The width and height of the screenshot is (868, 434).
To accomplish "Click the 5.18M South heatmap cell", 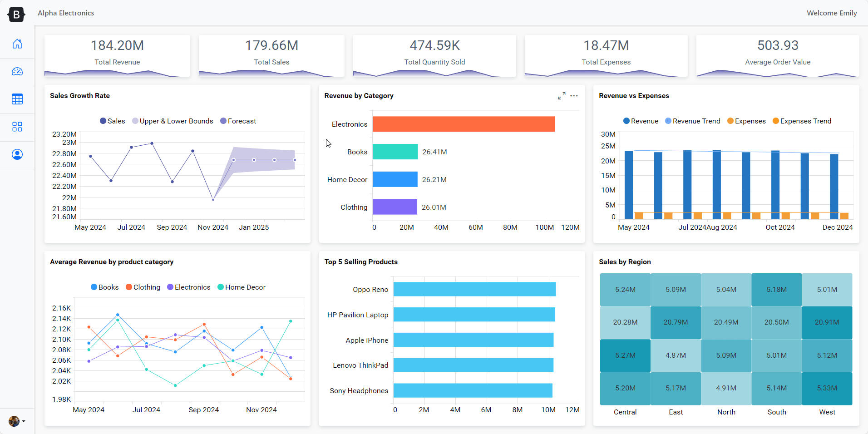I will [x=777, y=290].
